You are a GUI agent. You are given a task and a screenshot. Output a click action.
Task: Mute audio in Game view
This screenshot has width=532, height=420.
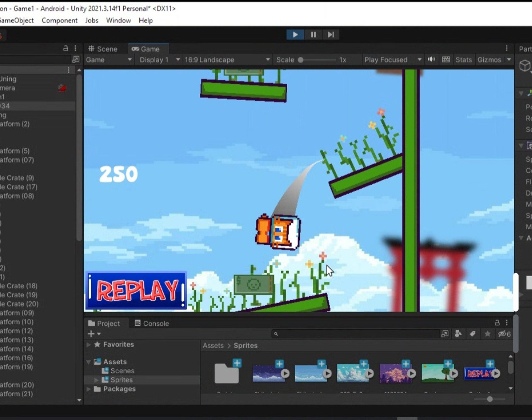pos(431,59)
